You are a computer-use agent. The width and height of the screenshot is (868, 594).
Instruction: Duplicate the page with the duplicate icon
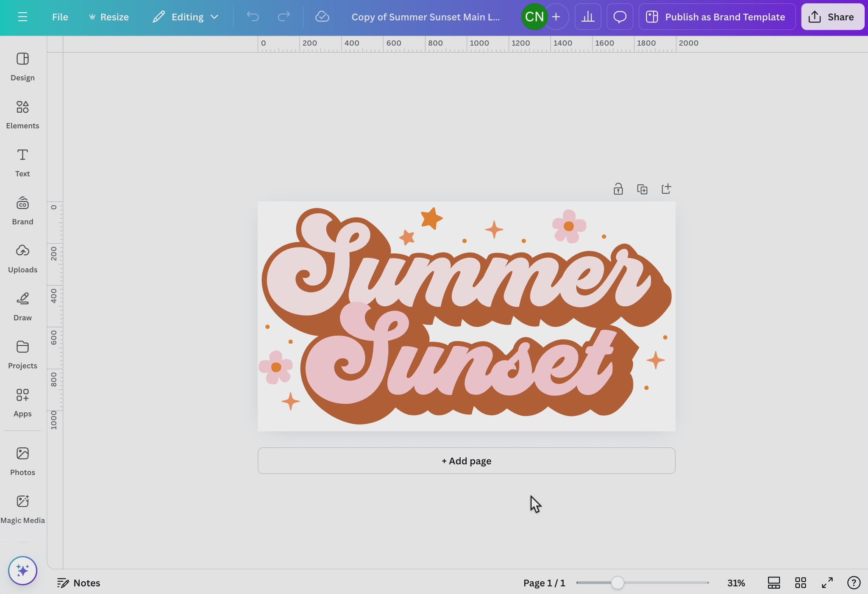coord(642,189)
